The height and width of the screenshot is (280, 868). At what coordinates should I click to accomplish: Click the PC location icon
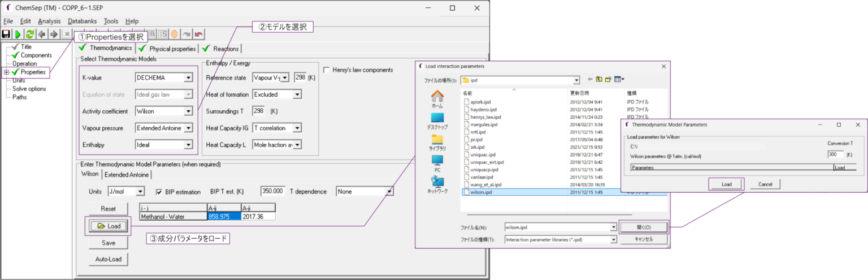tap(437, 164)
